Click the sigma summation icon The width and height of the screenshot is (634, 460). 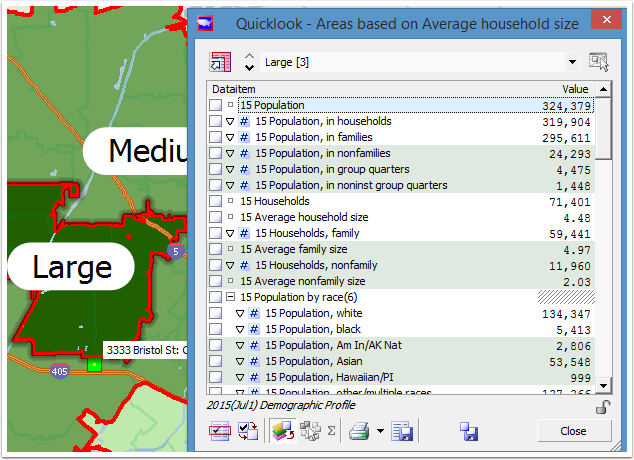tap(331, 432)
